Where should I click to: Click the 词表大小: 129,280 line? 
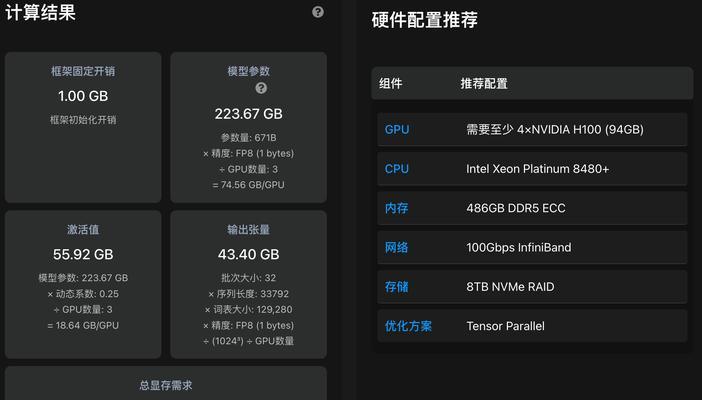(248, 310)
